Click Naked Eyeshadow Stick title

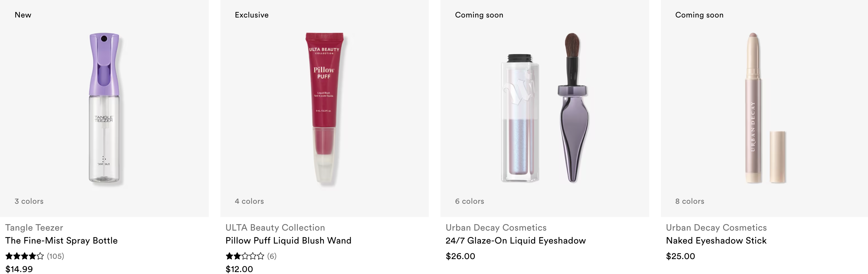pos(716,240)
